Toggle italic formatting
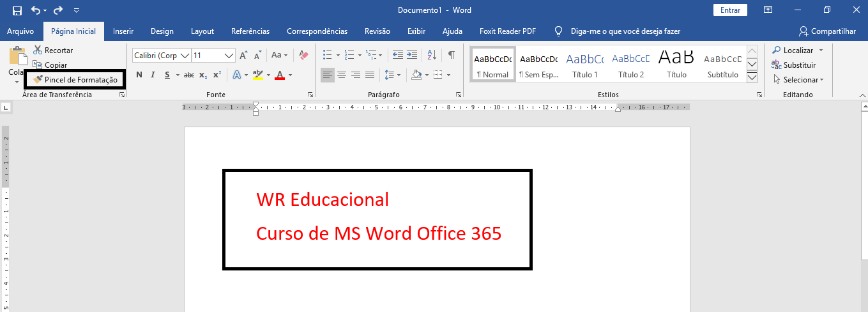Image resolution: width=868 pixels, height=312 pixels. click(153, 75)
